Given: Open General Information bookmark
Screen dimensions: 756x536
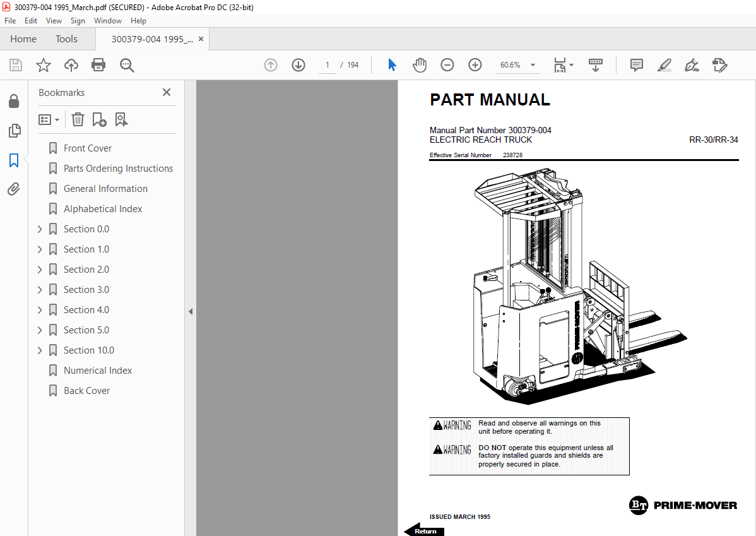Looking at the screenshot, I should (105, 189).
